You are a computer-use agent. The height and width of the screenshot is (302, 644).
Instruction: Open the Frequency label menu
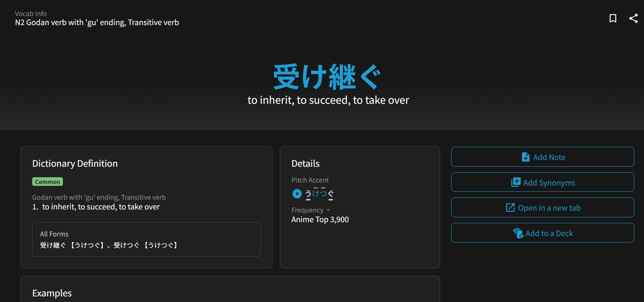(x=307, y=210)
